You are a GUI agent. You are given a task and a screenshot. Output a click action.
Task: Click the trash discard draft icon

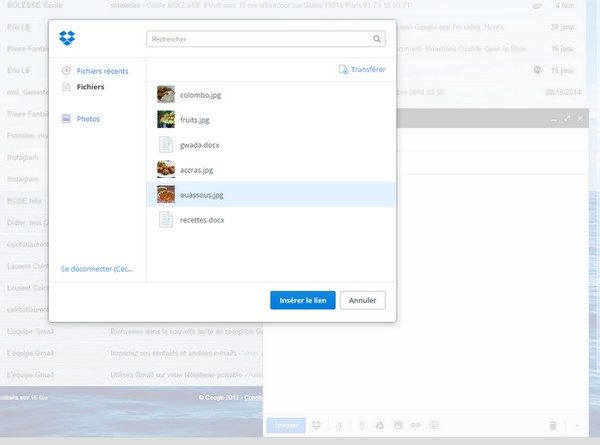point(553,425)
